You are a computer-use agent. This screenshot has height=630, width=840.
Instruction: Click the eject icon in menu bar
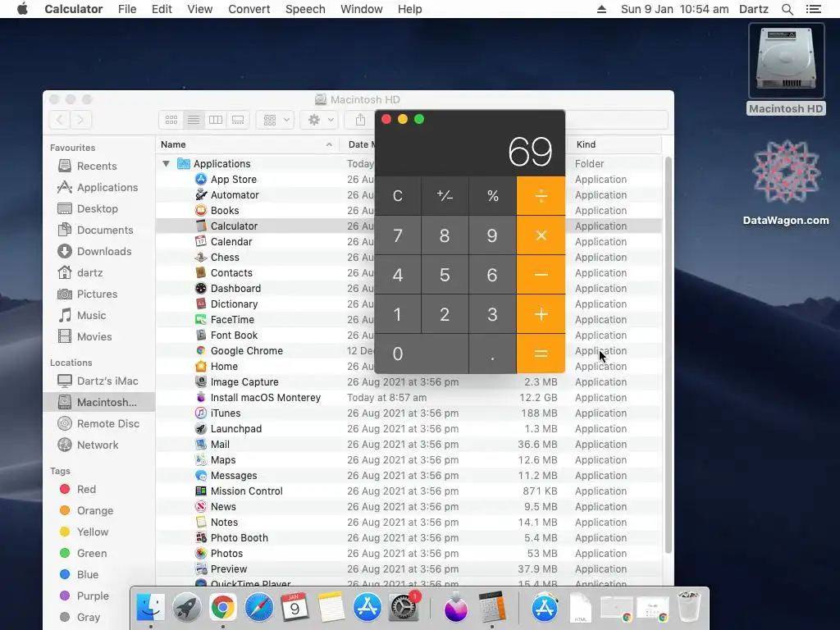tap(601, 9)
